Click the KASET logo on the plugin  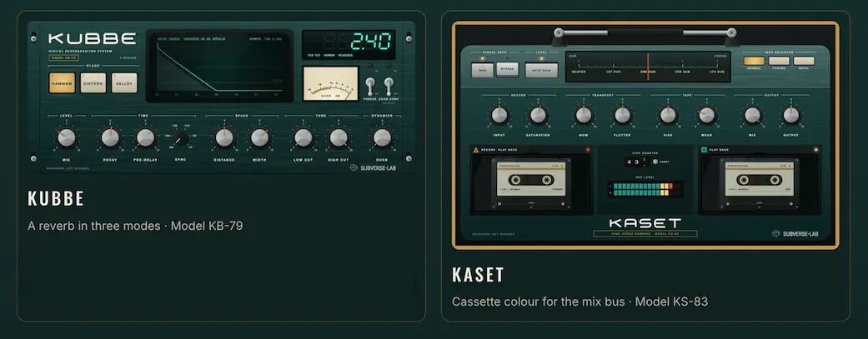coord(645,223)
